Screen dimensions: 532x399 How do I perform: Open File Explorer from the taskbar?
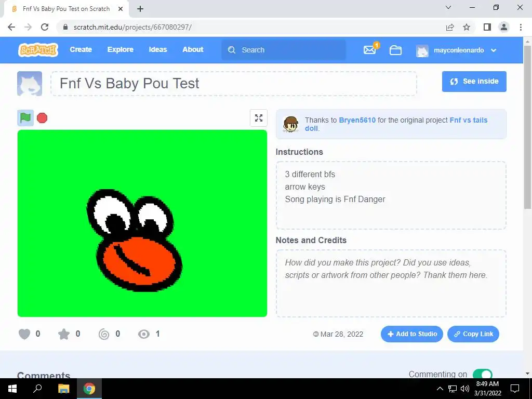tap(63, 389)
